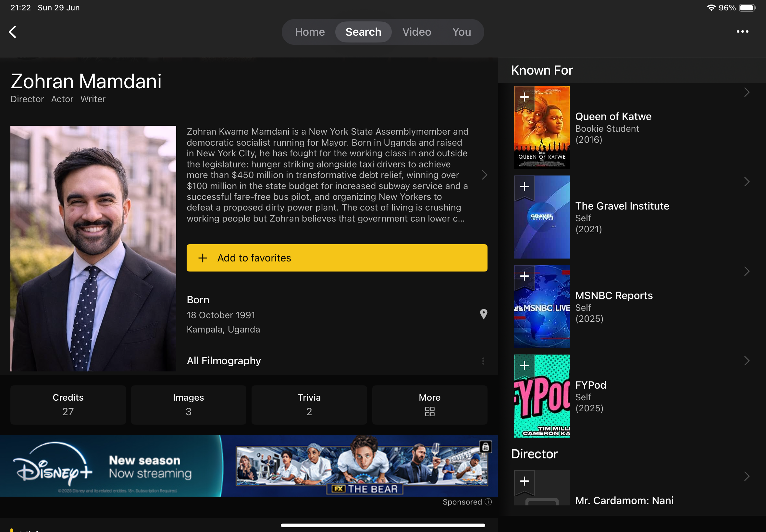This screenshot has width=766, height=532.
Task: Check the battery status icon
Action: pyautogui.click(x=747, y=8)
